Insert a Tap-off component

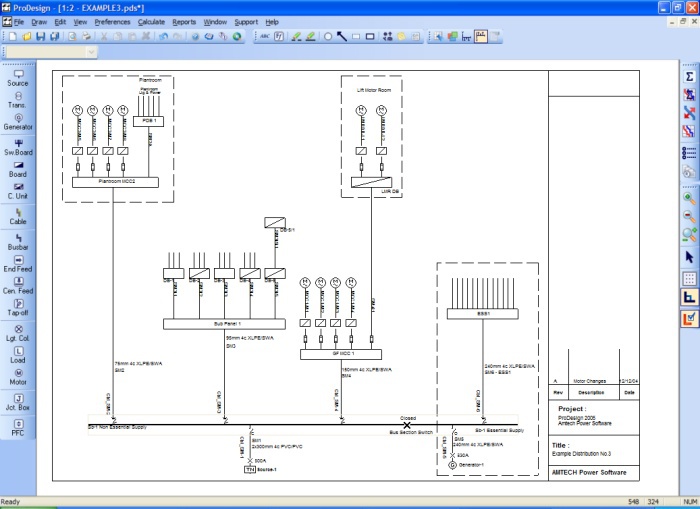[18, 308]
